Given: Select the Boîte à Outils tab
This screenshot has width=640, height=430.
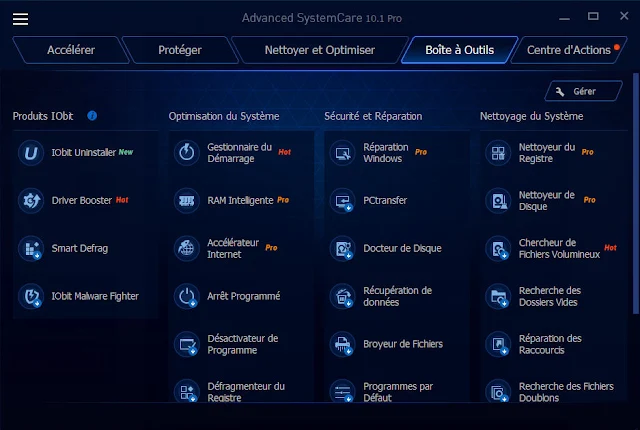Looking at the screenshot, I should point(460,50).
